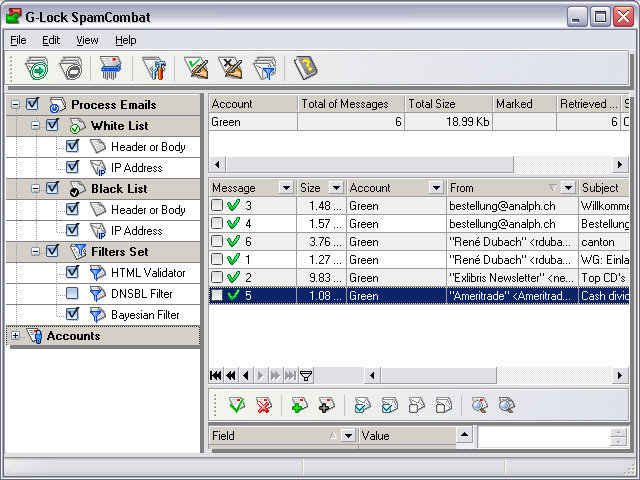
Task: Sort by the Subject column header
Action: click(x=604, y=188)
